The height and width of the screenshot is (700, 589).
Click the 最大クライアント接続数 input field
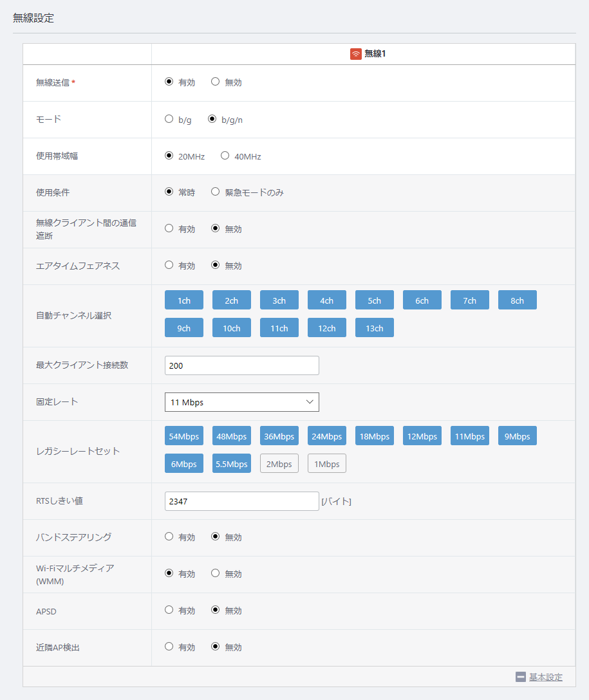coord(241,365)
